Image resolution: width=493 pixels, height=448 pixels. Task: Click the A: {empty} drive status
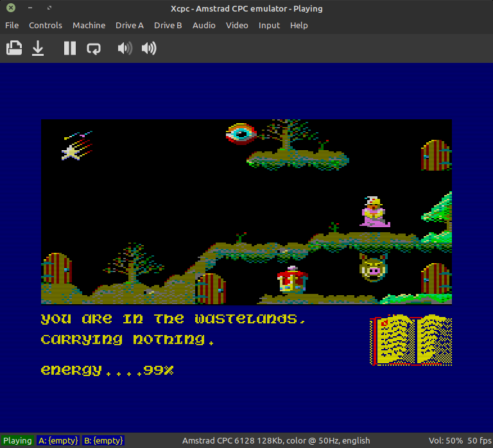pos(58,440)
